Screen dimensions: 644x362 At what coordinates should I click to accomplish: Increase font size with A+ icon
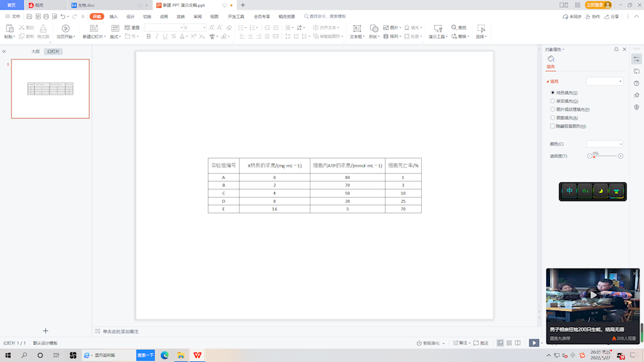[x=211, y=28]
